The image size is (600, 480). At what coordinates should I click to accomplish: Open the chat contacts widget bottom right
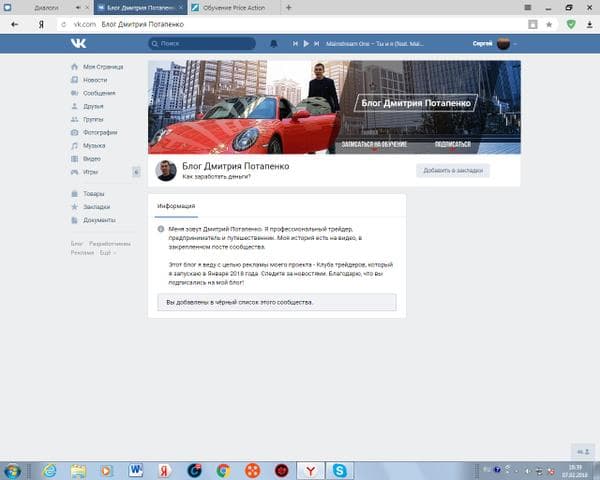tap(583, 452)
